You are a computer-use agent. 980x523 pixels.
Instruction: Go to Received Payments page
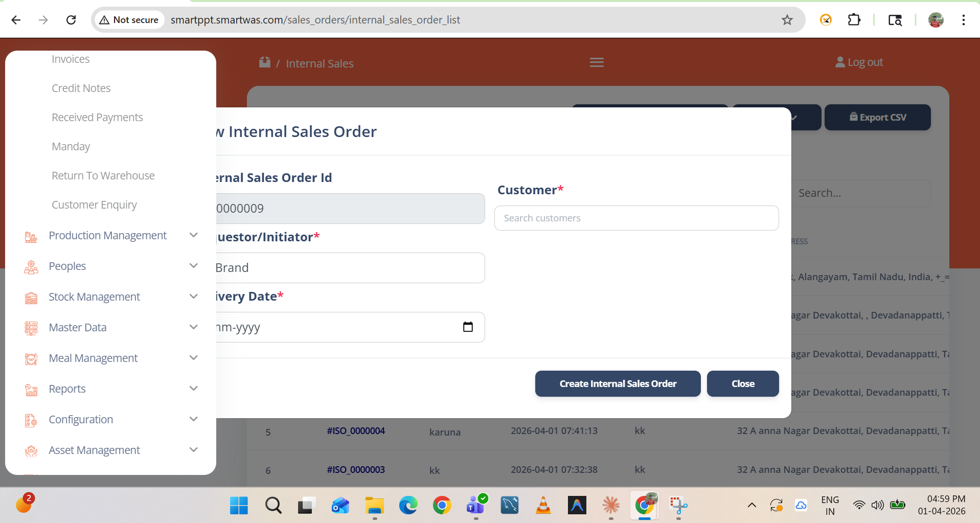point(97,118)
